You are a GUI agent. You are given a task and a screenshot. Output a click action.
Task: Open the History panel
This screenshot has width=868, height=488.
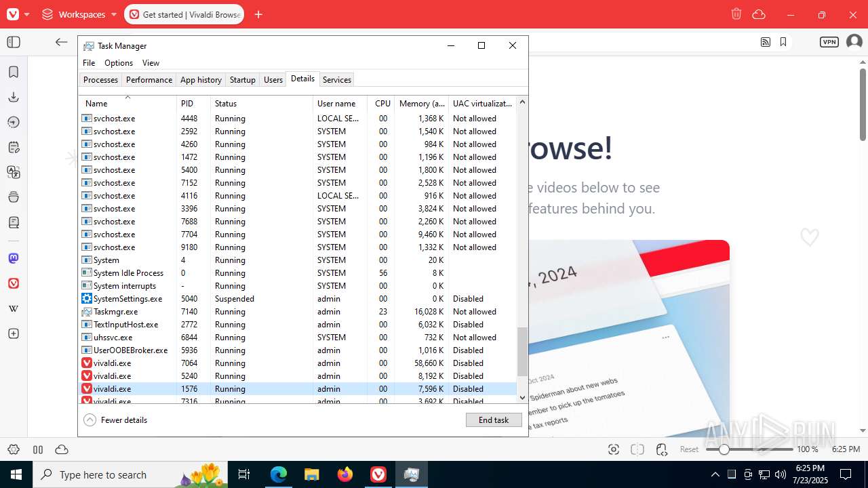(14, 122)
